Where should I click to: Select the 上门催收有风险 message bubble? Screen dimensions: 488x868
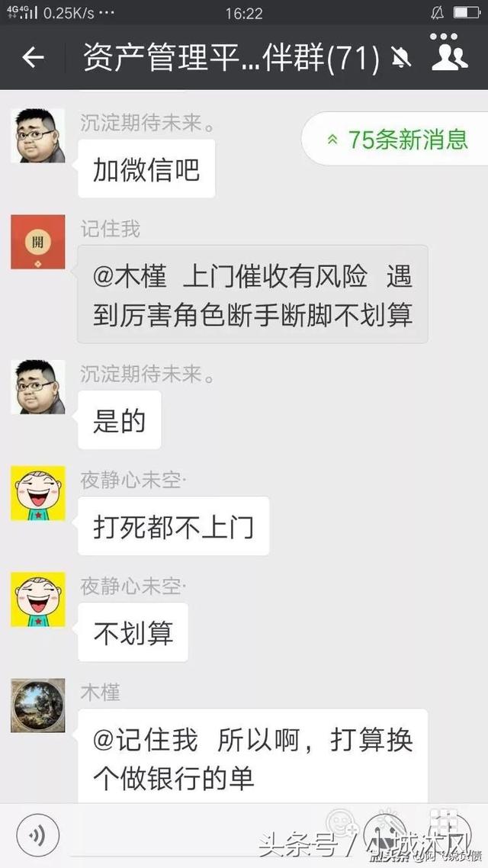click(253, 294)
